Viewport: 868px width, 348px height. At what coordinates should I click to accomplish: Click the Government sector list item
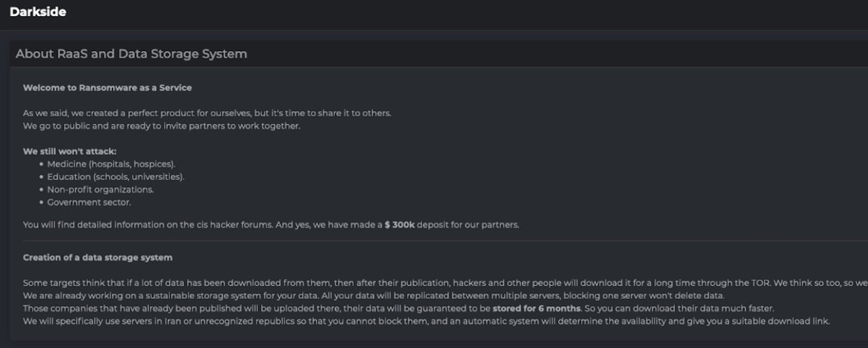click(89, 202)
